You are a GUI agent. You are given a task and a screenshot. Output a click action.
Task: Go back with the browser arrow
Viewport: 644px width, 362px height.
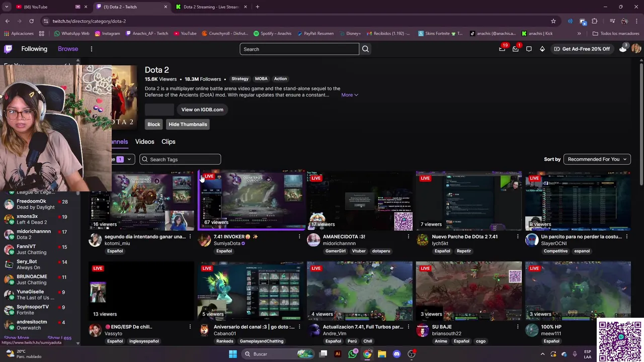click(7, 21)
